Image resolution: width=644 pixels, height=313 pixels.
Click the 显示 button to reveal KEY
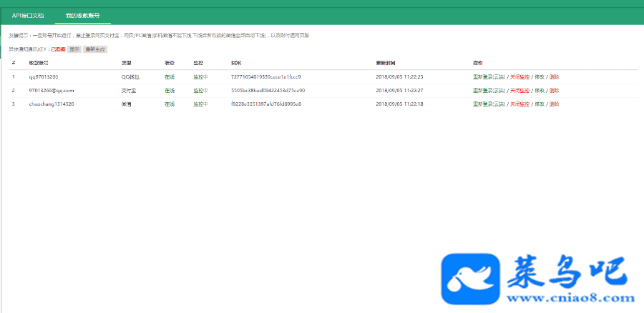tap(74, 49)
